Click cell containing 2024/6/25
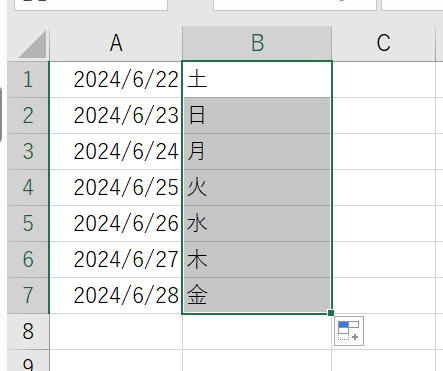This screenshot has height=371, width=443. (116, 187)
